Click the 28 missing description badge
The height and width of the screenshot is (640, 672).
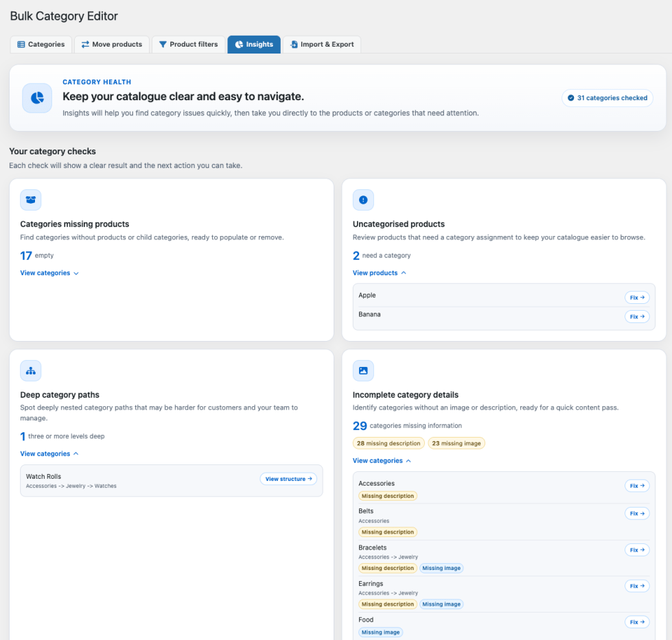pyautogui.click(x=389, y=443)
